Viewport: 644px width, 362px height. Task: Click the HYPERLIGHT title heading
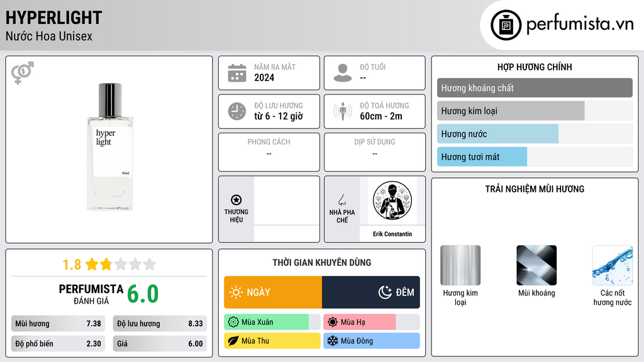click(x=53, y=18)
